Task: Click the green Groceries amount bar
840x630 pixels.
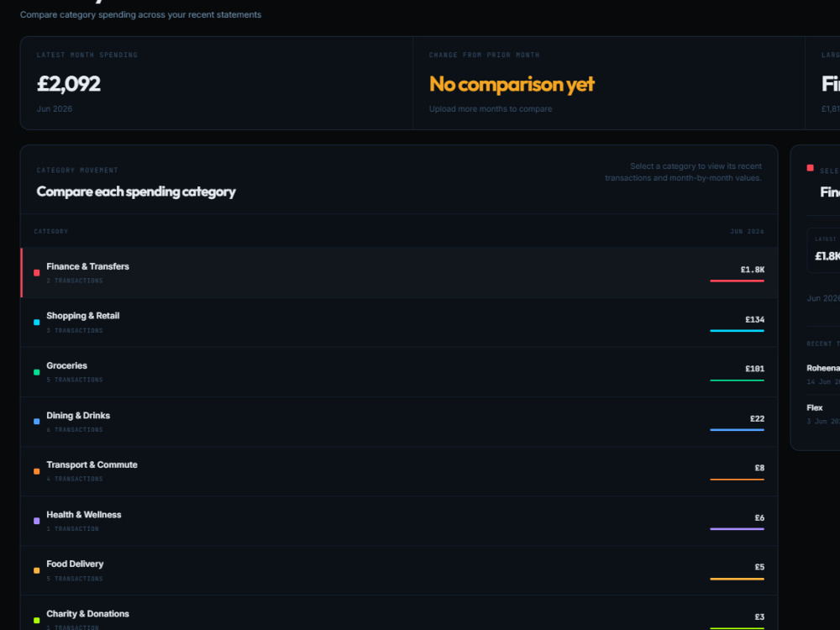Action: tap(738, 381)
